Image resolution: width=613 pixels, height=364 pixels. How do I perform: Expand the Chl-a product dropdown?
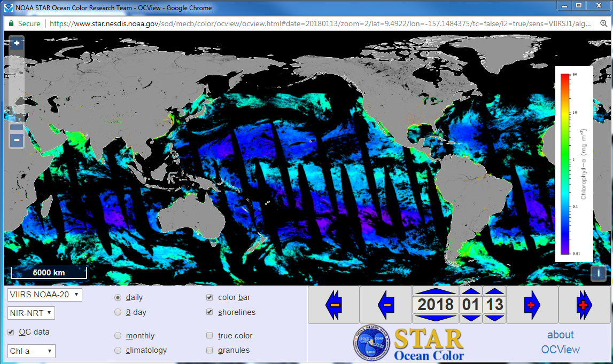point(31,351)
